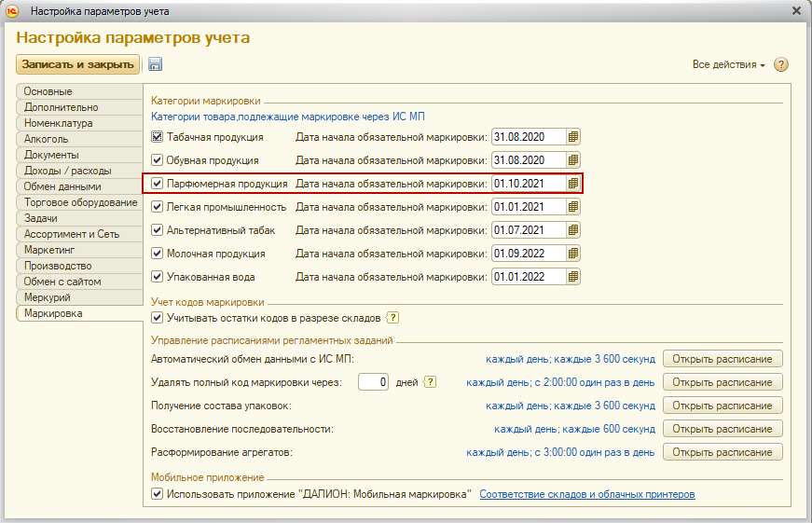Open Торговое оборудование tab
This screenshot has height=523, width=812.
pyautogui.click(x=80, y=202)
